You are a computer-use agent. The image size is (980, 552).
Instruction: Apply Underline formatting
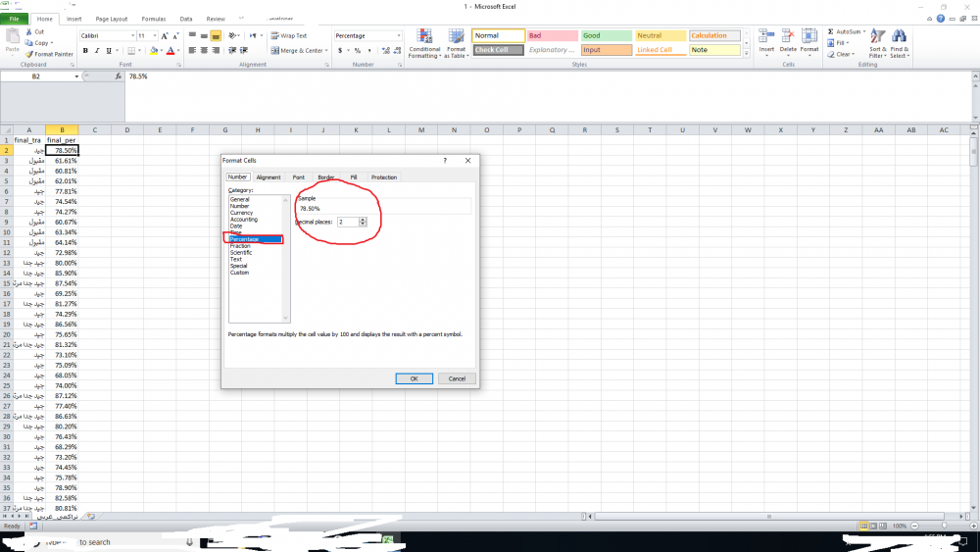(x=109, y=51)
